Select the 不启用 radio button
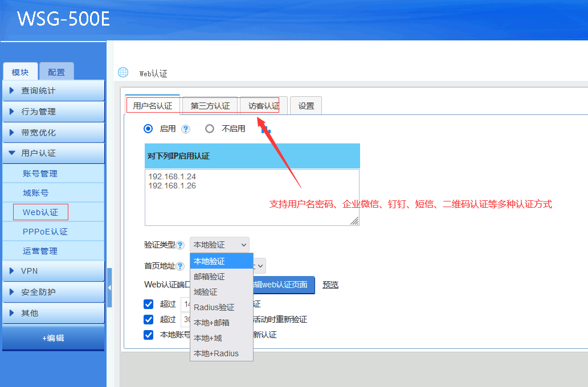The image size is (588, 387). pos(210,129)
